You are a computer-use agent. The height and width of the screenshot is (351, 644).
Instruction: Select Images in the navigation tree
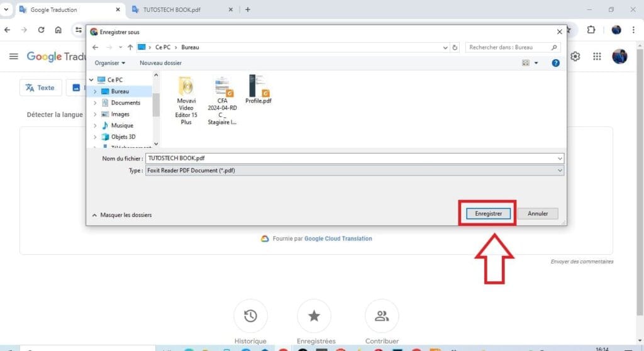[119, 114]
